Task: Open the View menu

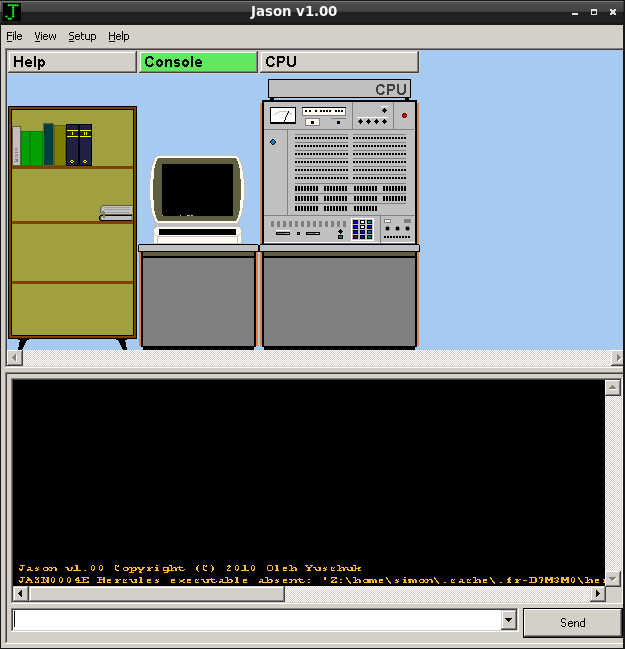Action: [45, 36]
